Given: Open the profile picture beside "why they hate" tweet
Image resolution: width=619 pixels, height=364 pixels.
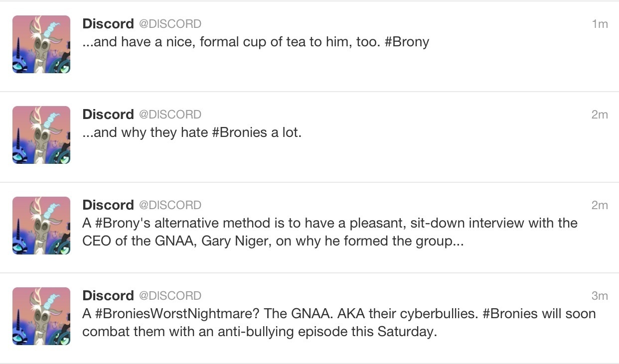Looking at the screenshot, I should coord(41,135).
